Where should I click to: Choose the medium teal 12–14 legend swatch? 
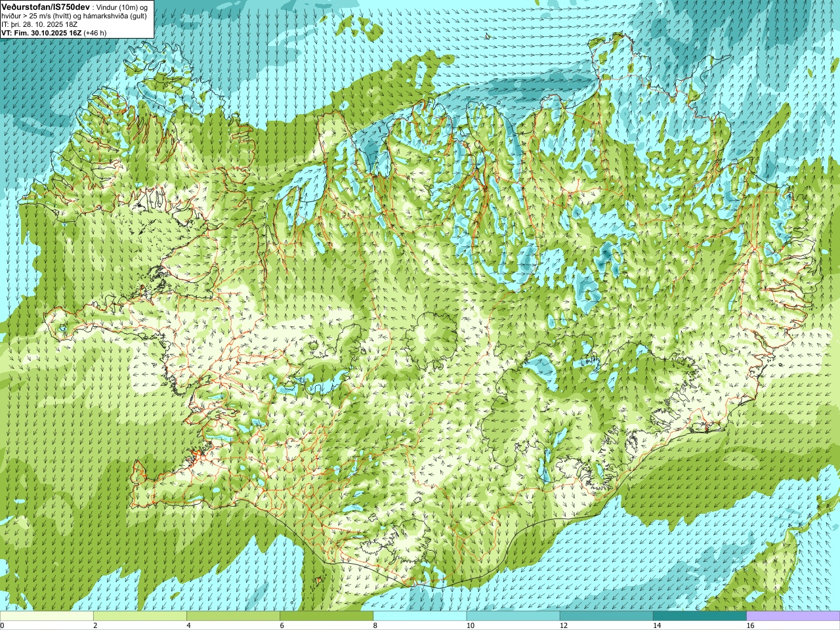coord(606,616)
